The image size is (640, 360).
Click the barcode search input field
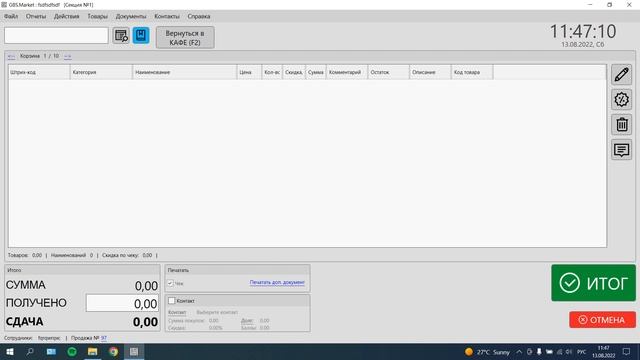(x=56, y=36)
